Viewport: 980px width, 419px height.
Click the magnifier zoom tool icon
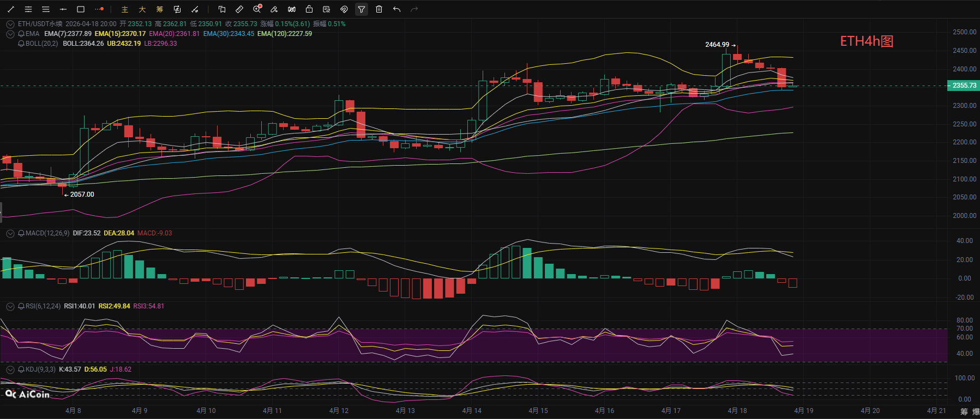[257, 9]
